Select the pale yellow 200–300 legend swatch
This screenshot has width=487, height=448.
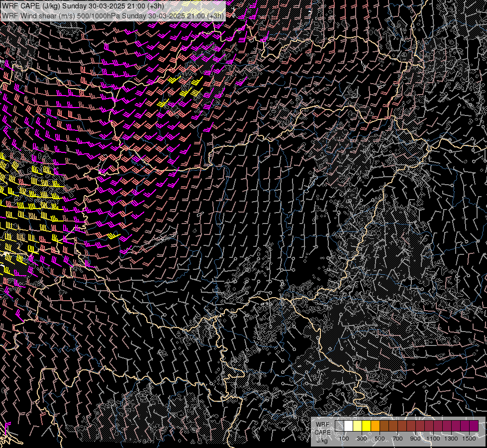pyautogui.click(x=358, y=426)
